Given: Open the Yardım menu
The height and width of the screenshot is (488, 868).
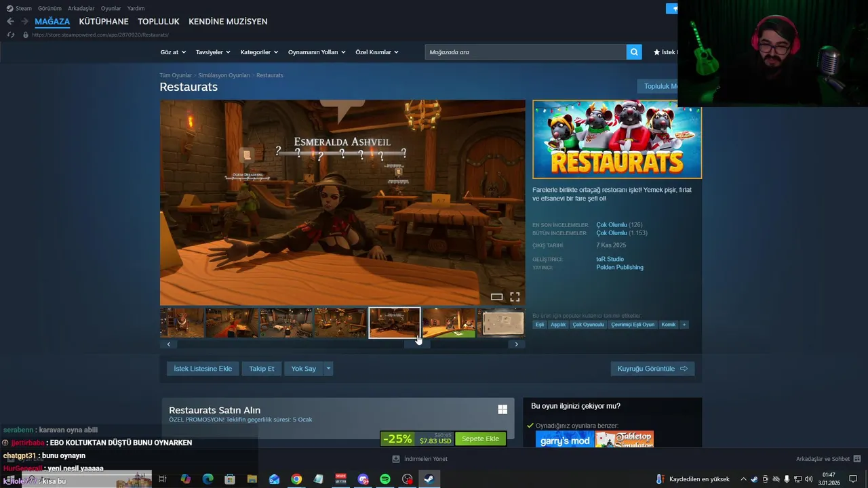Looking at the screenshot, I should 136,8.
